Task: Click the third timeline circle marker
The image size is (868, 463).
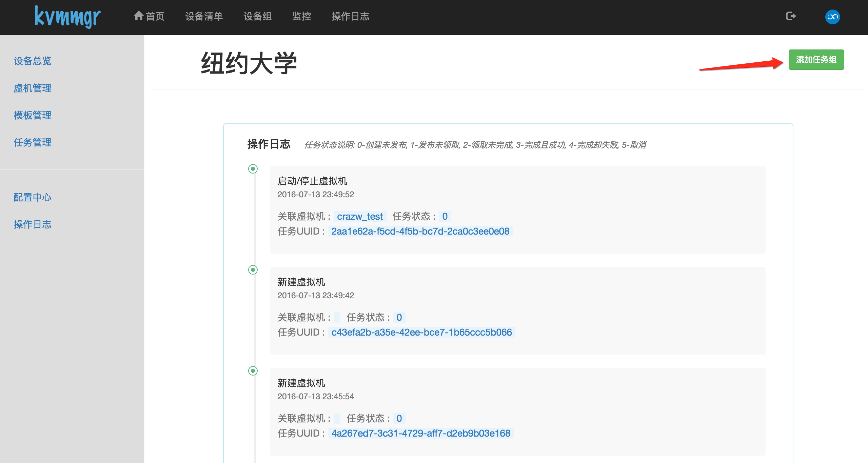Action: [x=253, y=371]
